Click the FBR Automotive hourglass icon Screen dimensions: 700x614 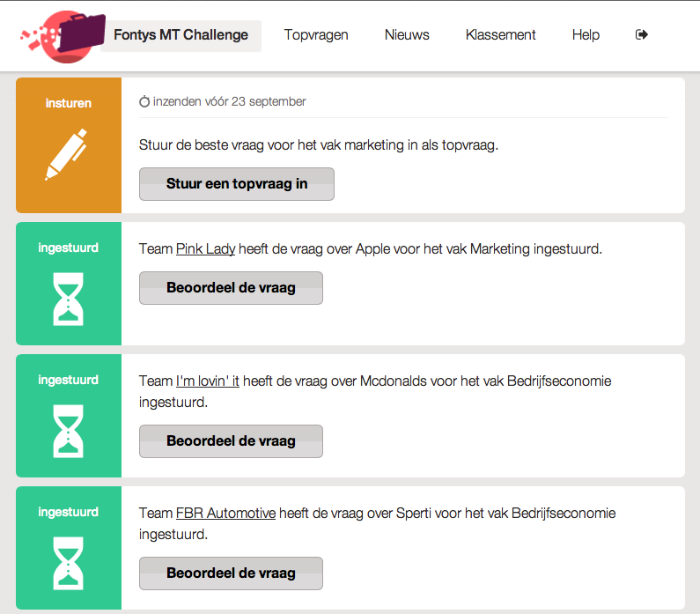click(x=69, y=563)
